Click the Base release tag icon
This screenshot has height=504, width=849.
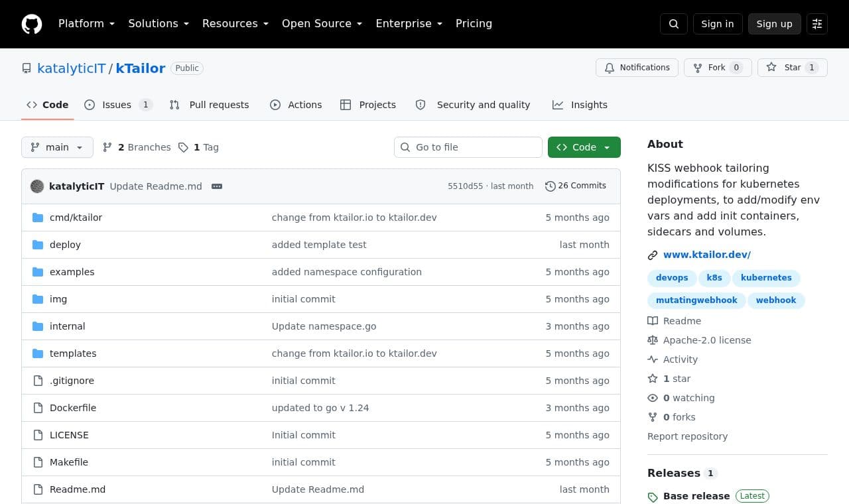653,497
